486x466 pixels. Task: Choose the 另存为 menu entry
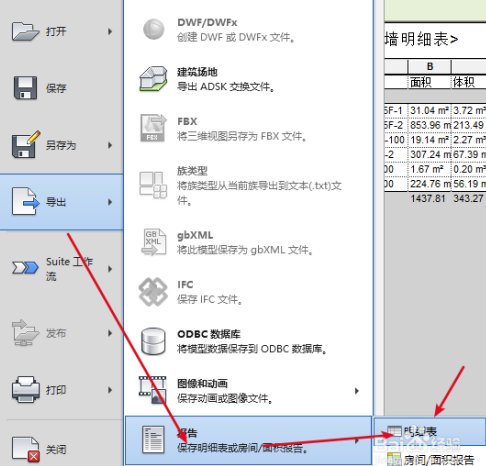[x=62, y=145]
